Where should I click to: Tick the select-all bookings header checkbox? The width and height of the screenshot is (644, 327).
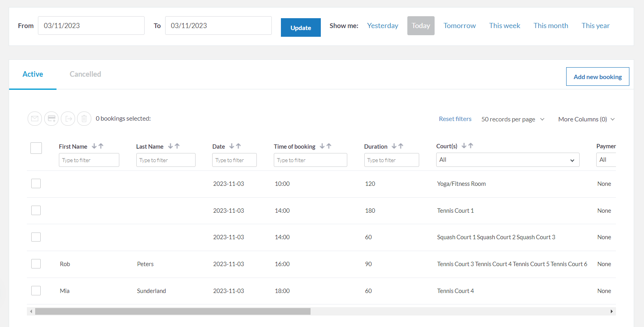pos(36,148)
